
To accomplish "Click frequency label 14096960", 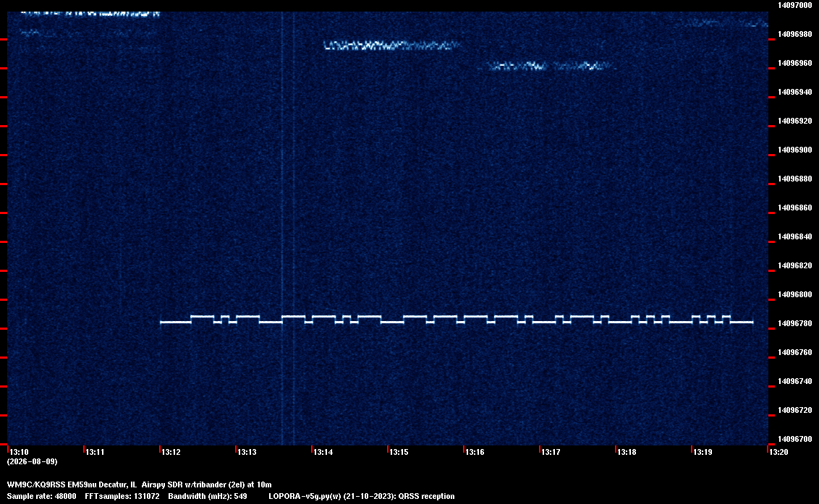I will point(795,63).
